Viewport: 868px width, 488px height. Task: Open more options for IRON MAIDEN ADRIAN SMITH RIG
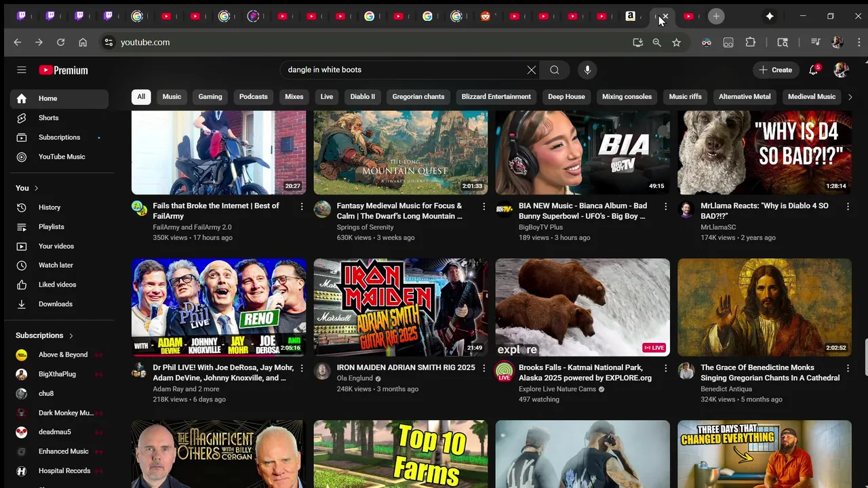484,368
